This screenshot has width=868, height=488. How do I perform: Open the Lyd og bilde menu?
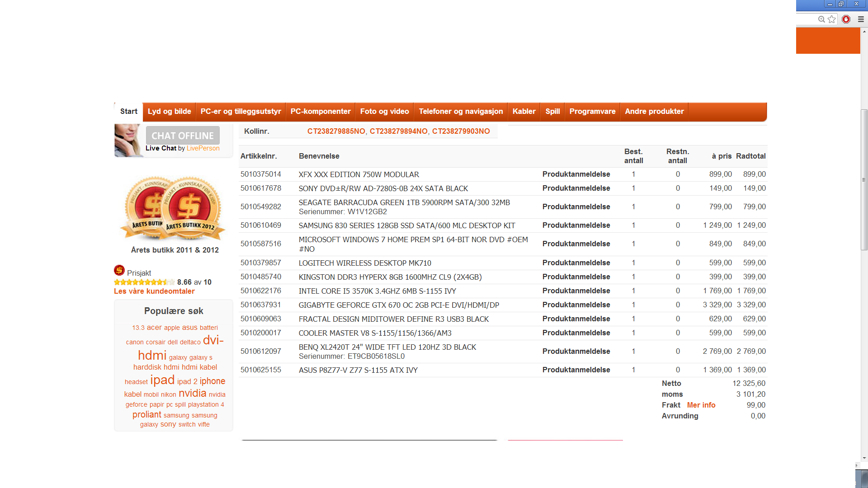[x=170, y=112]
